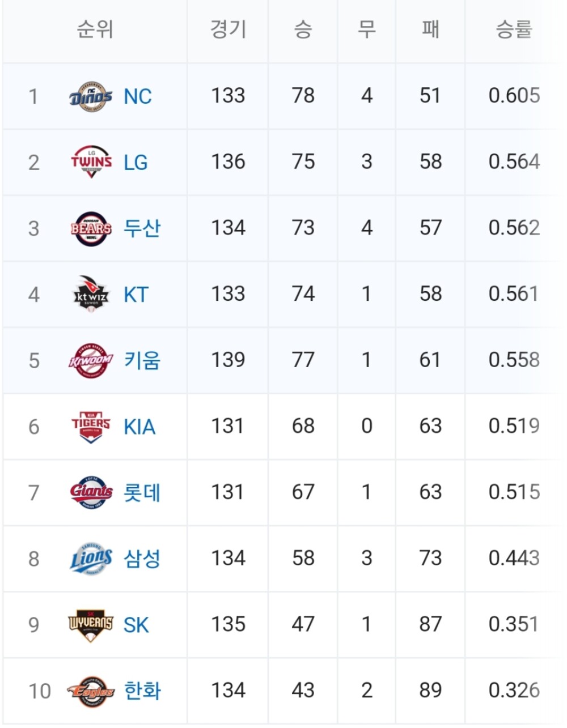Open the NC team name link
The height and width of the screenshot is (728, 567).
click(x=138, y=97)
